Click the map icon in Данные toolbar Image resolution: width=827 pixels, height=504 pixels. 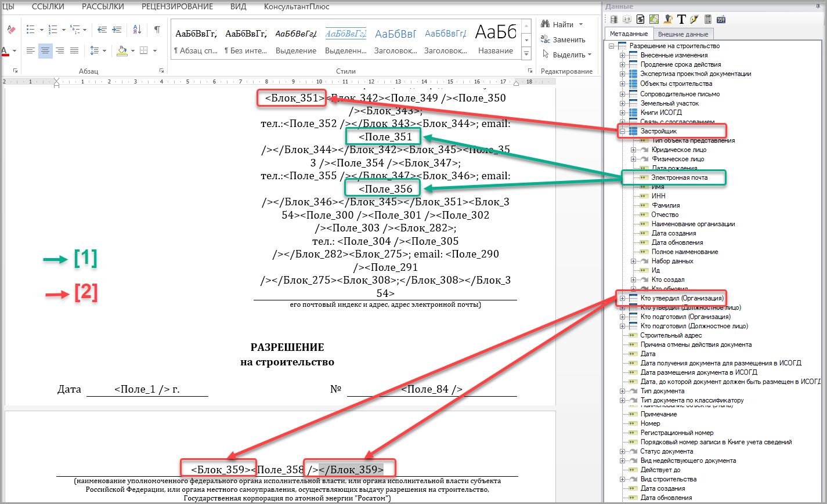tap(654, 19)
